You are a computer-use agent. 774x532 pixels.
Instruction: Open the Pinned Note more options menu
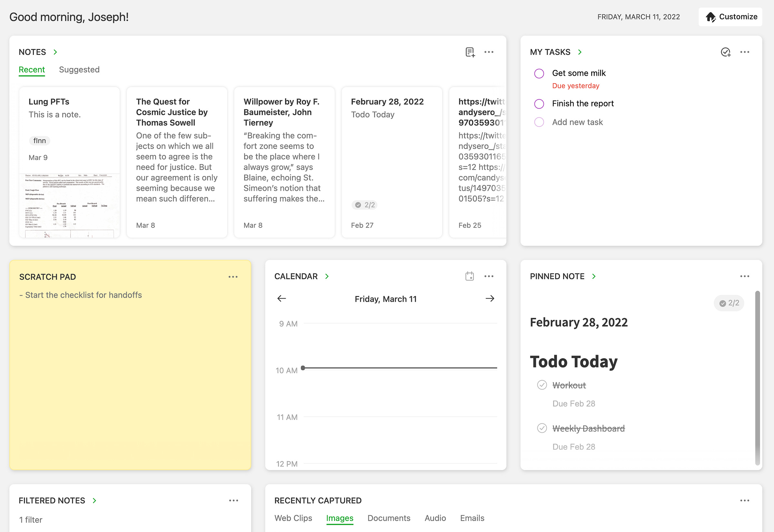744,276
